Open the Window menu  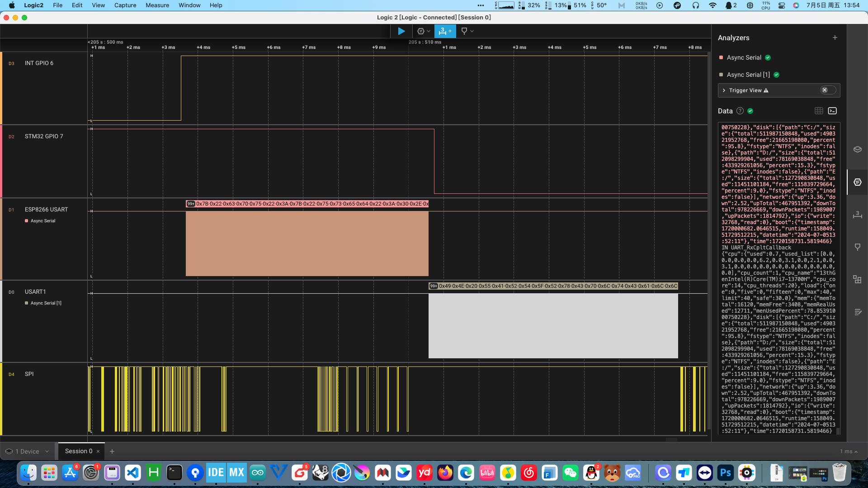point(189,5)
